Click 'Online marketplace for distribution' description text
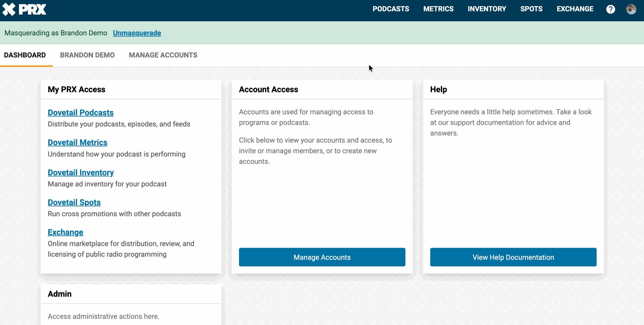The height and width of the screenshot is (325, 644). click(121, 249)
